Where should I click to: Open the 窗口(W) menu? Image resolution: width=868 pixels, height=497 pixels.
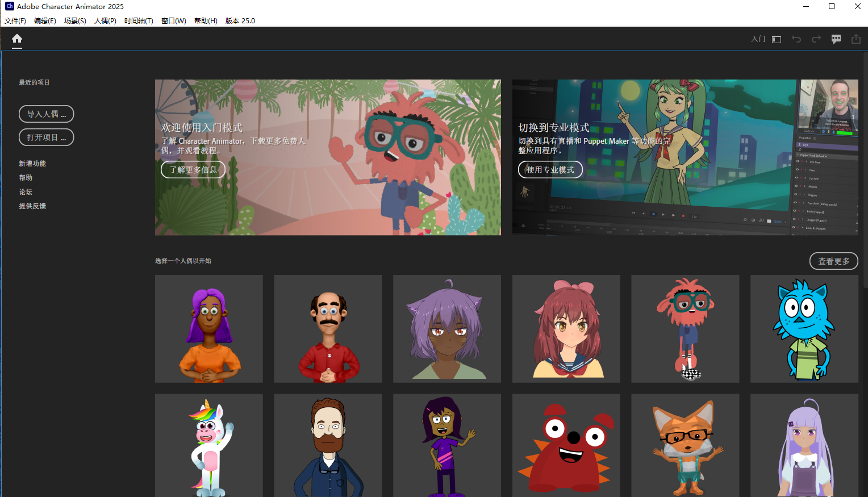173,21
